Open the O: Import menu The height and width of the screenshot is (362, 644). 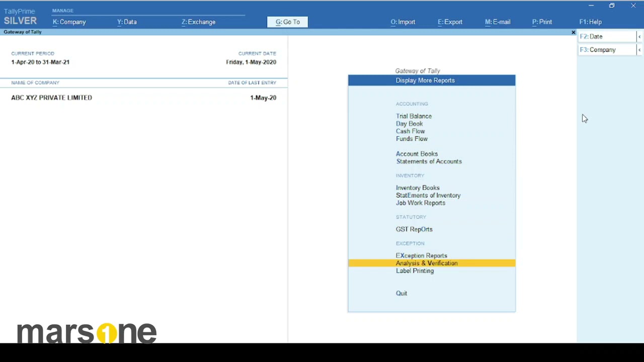click(x=403, y=22)
